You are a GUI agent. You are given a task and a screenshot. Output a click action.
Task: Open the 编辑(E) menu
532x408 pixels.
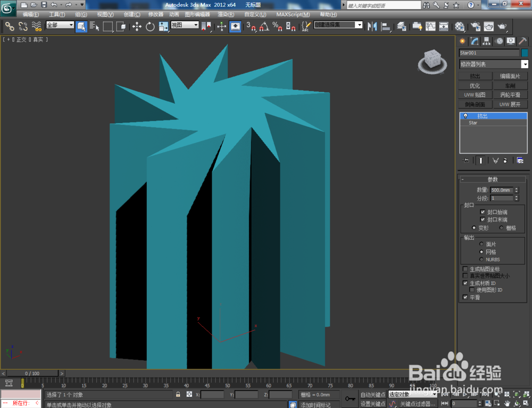point(30,14)
